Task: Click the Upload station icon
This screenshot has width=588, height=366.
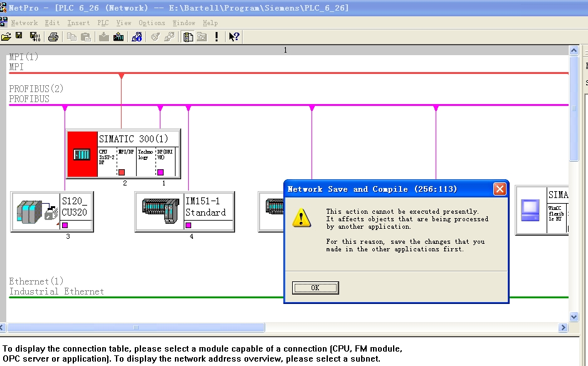Action: click(118, 37)
